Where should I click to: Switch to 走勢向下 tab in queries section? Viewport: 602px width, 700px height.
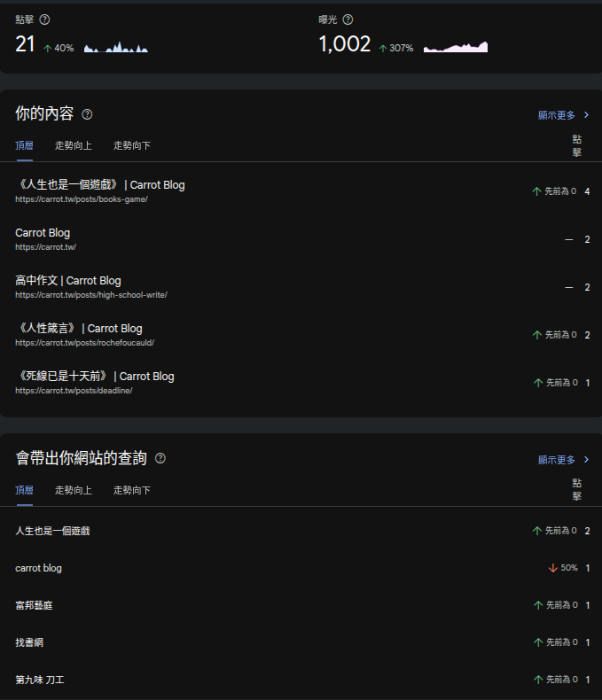click(132, 490)
